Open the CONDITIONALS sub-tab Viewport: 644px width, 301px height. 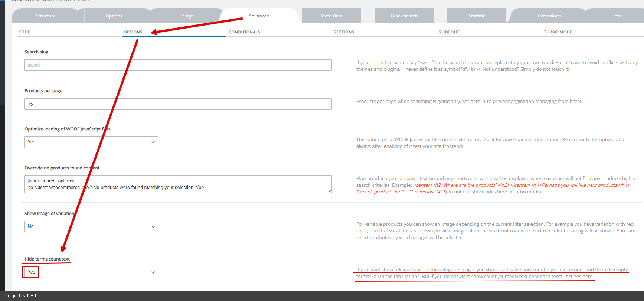tap(244, 32)
